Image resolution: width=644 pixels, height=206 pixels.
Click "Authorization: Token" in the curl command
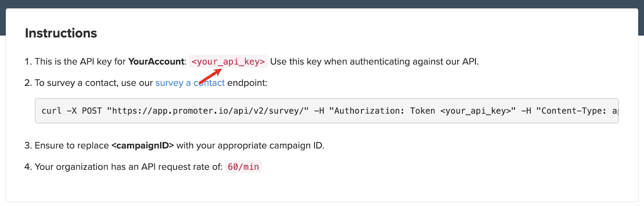click(x=384, y=111)
